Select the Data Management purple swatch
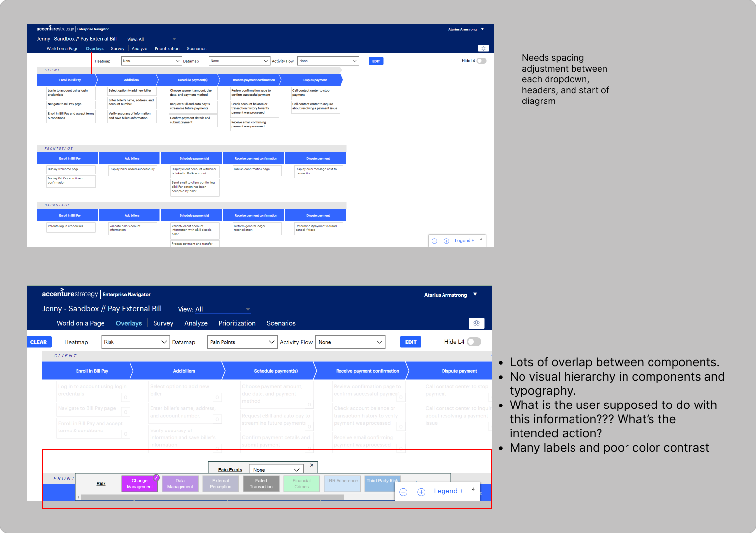This screenshot has height=533, width=756. coord(180,484)
